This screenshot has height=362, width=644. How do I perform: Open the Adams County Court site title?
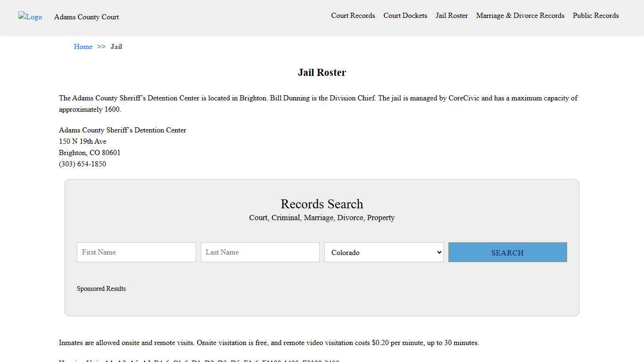[x=86, y=17]
